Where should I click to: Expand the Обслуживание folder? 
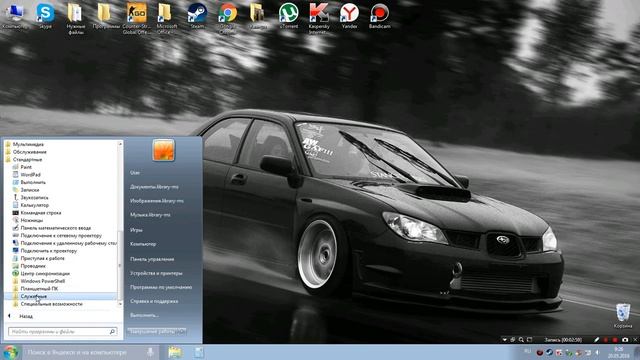click(x=29, y=152)
